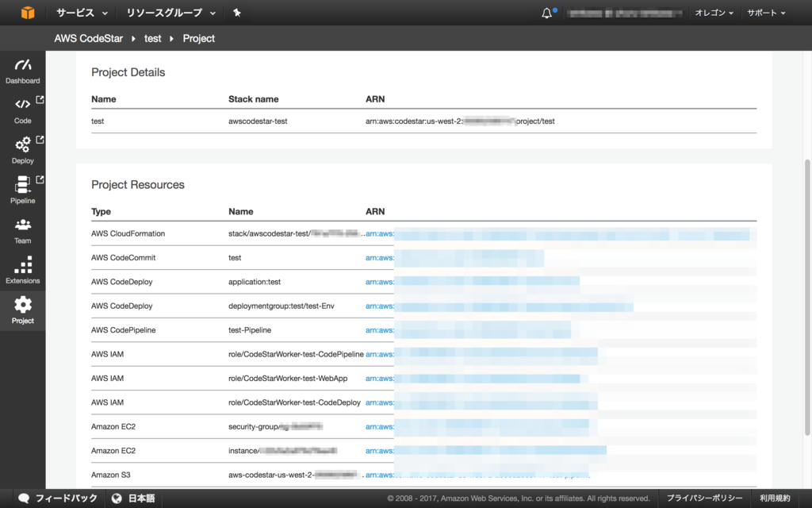The image size is (812, 508).
Task: Click the AWS CloudFormation type cell
Action: pyautogui.click(x=128, y=234)
